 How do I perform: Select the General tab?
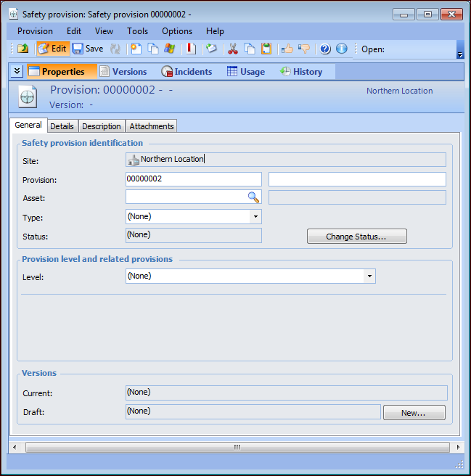point(28,125)
